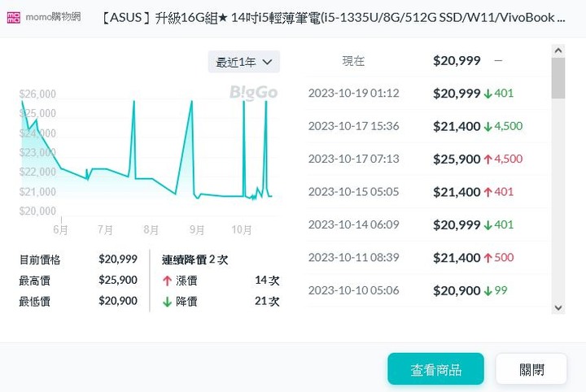
Task: Click the $23,000 y-axis label
Action: tap(37, 152)
